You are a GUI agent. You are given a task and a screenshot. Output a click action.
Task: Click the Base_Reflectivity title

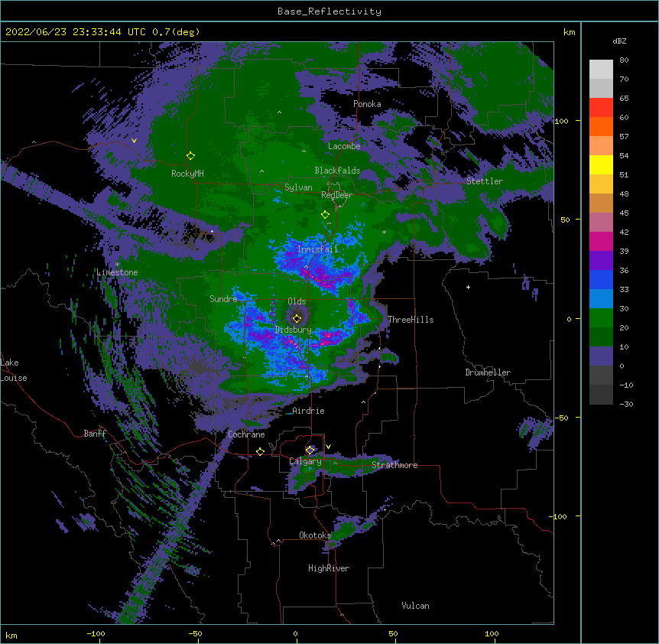point(329,11)
